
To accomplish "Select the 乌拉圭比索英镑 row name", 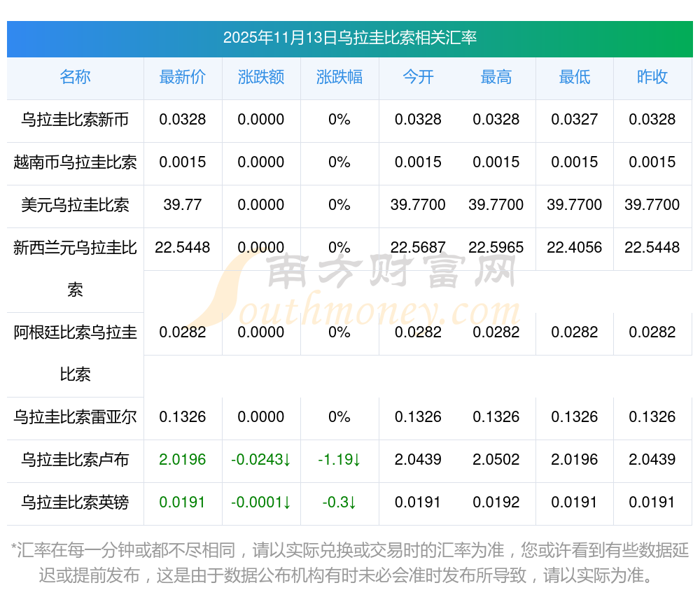I will tap(75, 503).
